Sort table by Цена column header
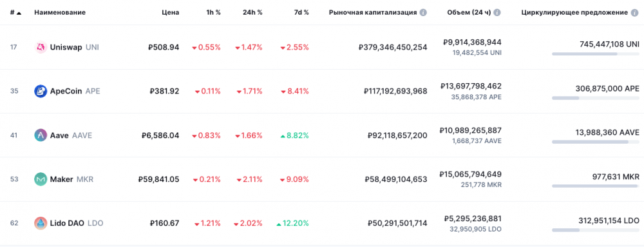 coord(171,12)
